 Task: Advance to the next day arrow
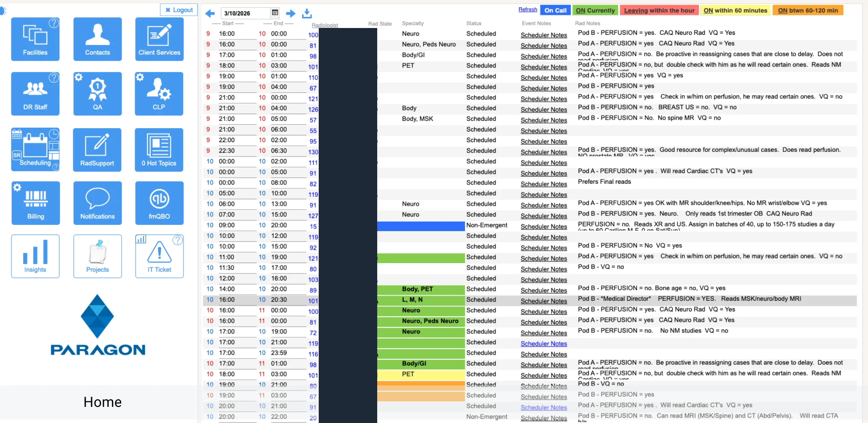(291, 14)
